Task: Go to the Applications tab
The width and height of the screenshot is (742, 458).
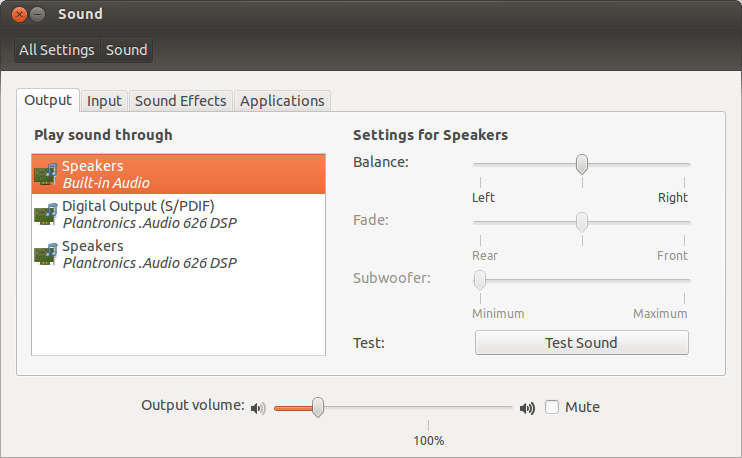Action: click(282, 101)
